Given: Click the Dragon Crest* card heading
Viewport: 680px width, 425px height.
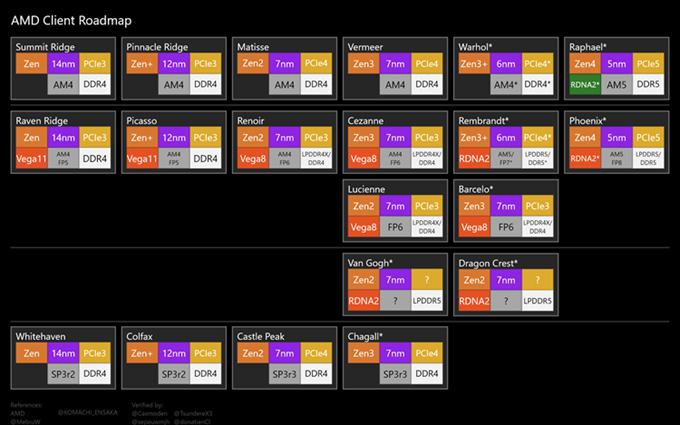Looking at the screenshot, I should (488, 263).
